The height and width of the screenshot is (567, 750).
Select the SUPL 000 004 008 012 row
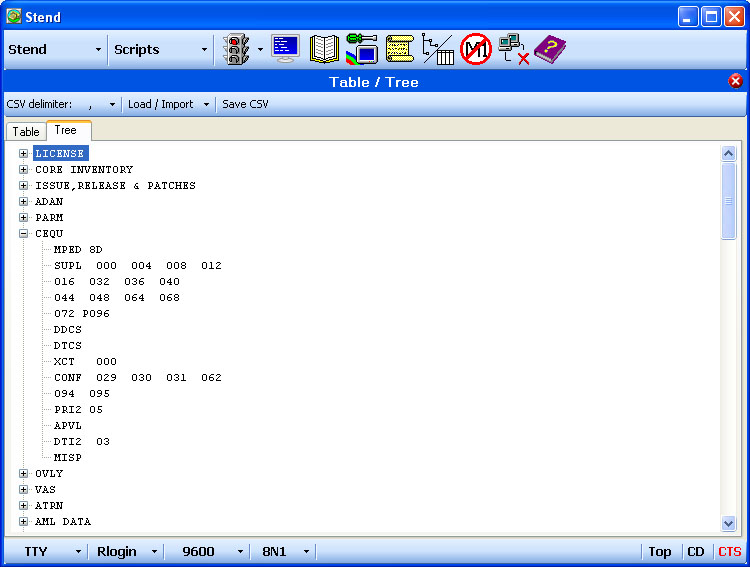(x=138, y=266)
